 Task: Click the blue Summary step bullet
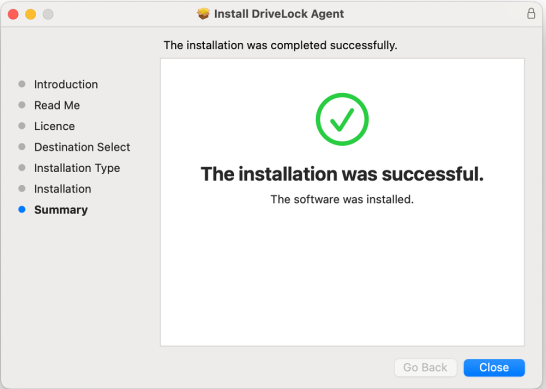pyautogui.click(x=22, y=209)
